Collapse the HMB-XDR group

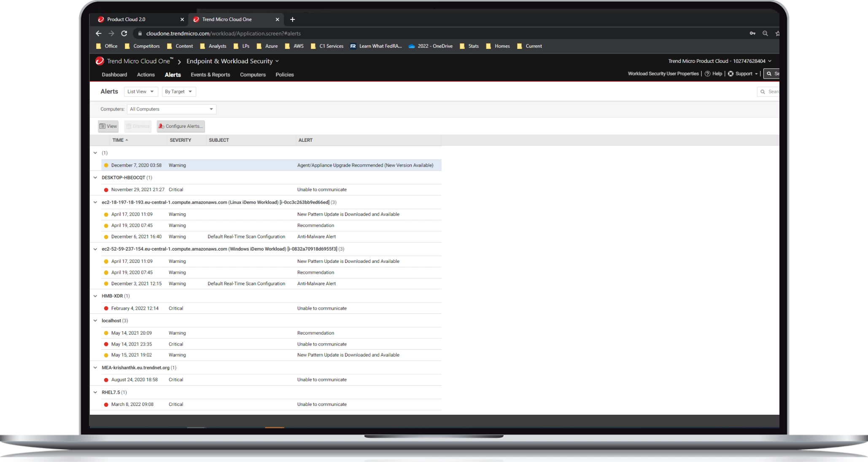[x=95, y=296]
